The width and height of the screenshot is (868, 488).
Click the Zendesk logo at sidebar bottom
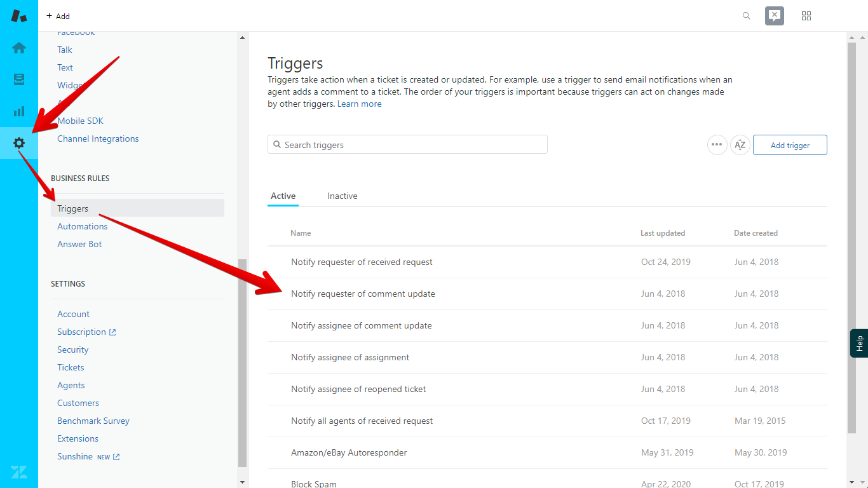[18, 472]
